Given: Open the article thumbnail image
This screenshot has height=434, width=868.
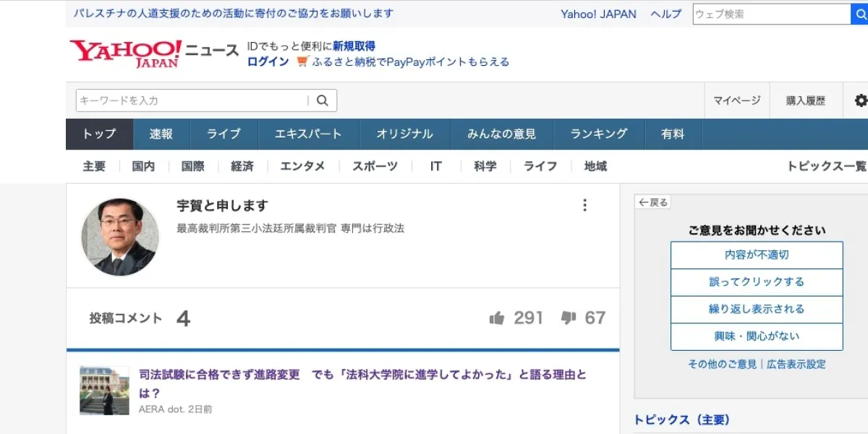Looking at the screenshot, I should click(x=104, y=390).
